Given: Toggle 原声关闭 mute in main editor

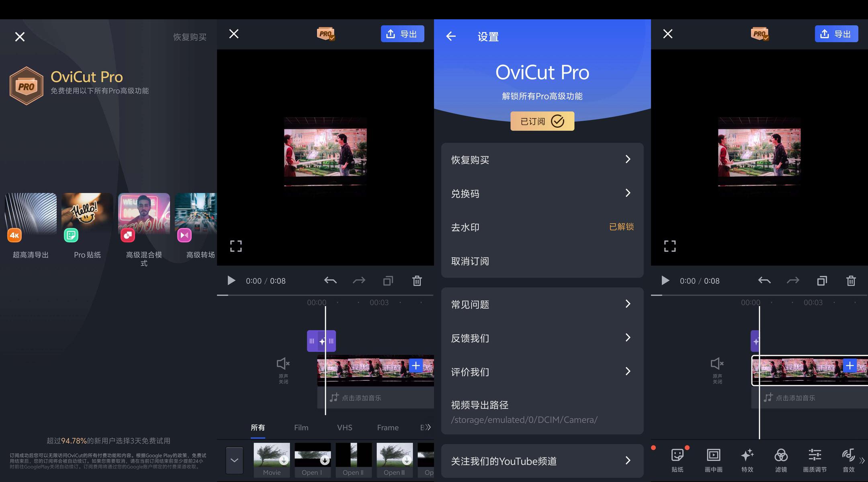Looking at the screenshot, I should pos(717,370).
